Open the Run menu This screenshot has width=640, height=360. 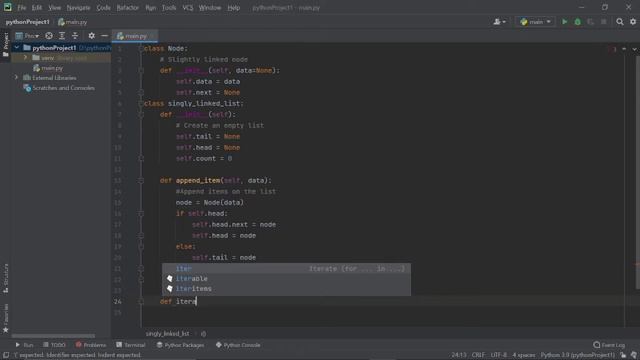tap(150, 8)
